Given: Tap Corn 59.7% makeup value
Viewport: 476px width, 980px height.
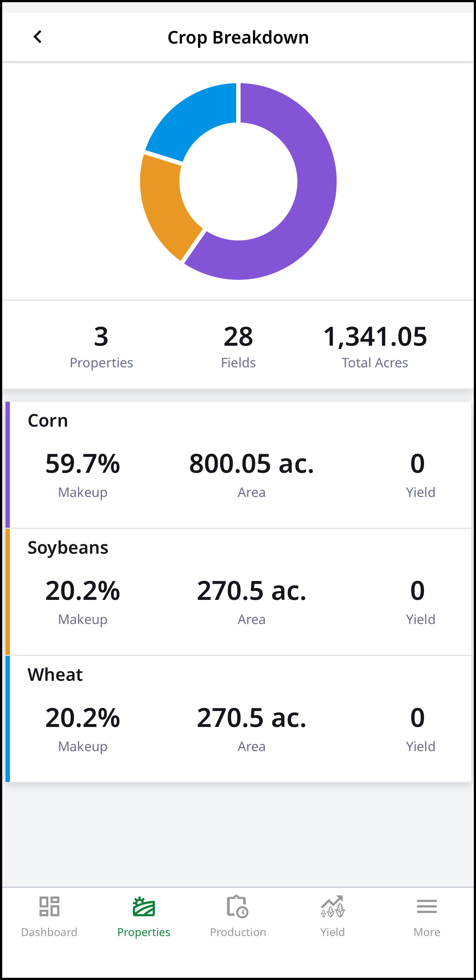Looking at the screenshot, I should [x=82, y=464].
